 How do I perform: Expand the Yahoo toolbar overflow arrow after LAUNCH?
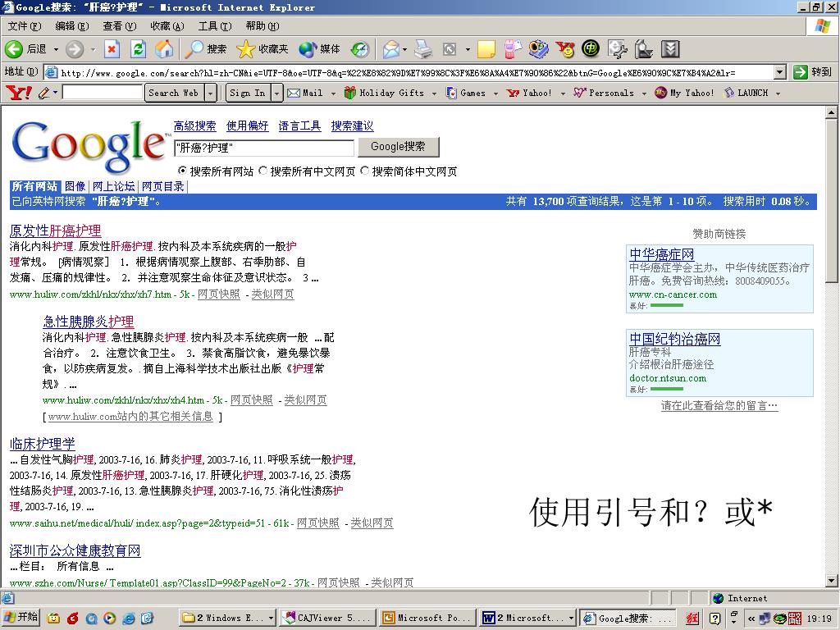point(778,94)
